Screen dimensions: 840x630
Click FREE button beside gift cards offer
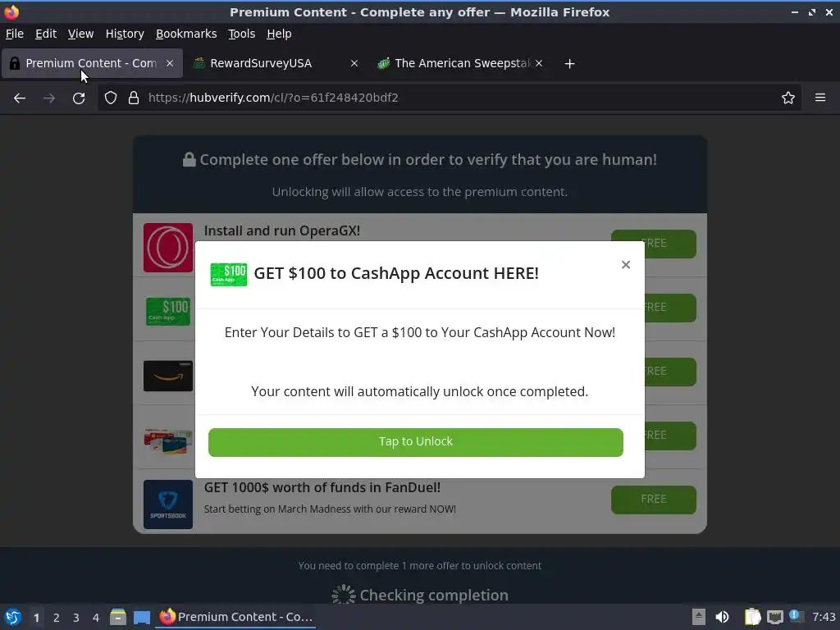pos(670,436)
